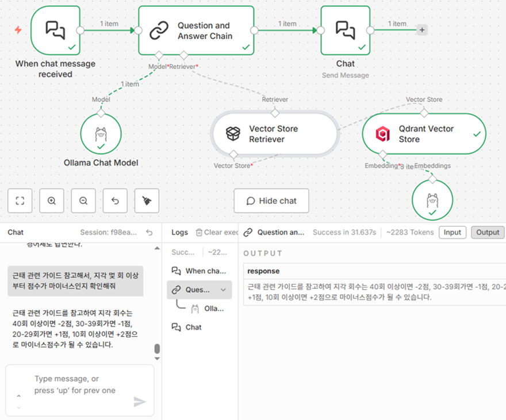This screenshot has height=420, width=506.
Task: Zoom in on the workflow canvas
Action: (52, 201)
